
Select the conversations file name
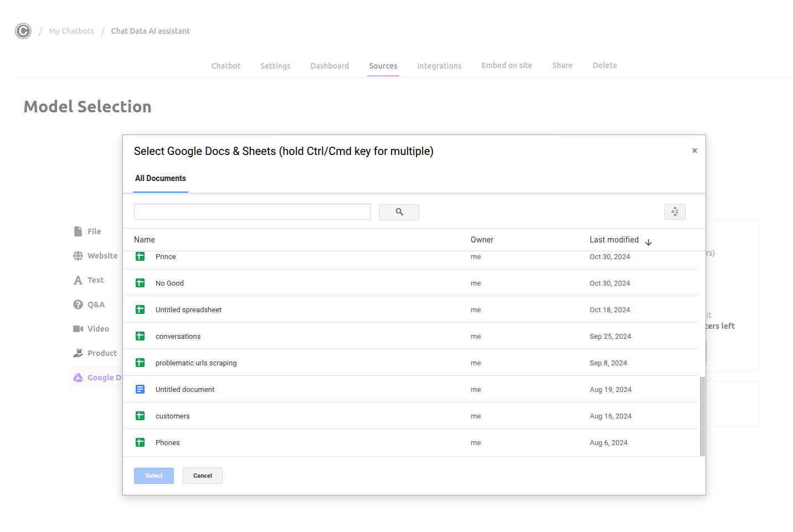178,337
